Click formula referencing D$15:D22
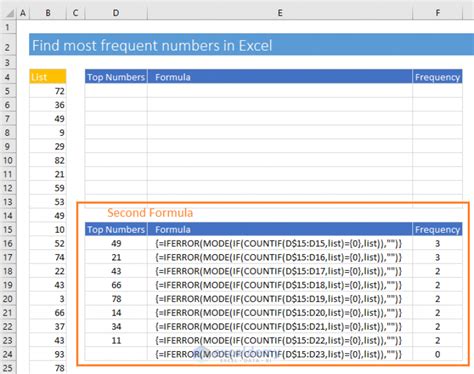 (280, 340)
